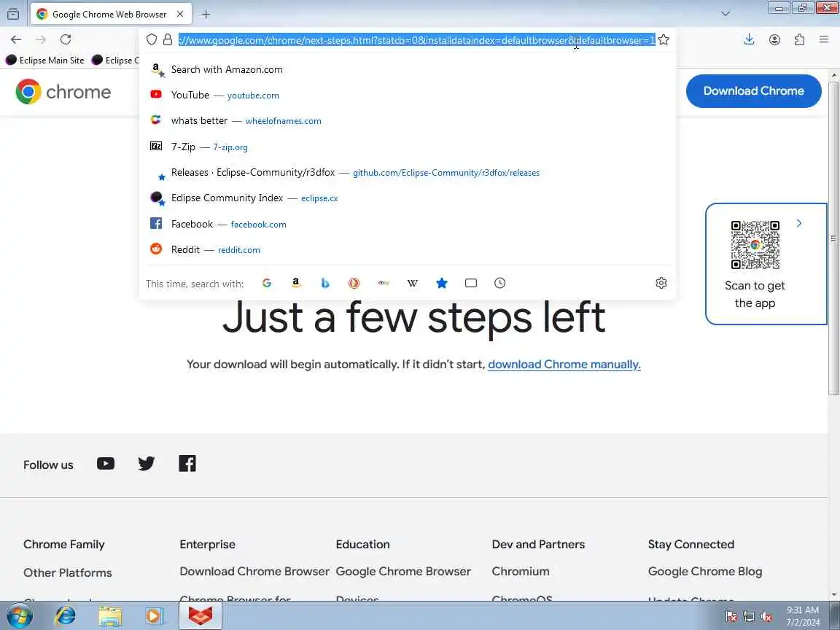
Task: Click the back navigation arrow
Action: [x=16, y=39]
